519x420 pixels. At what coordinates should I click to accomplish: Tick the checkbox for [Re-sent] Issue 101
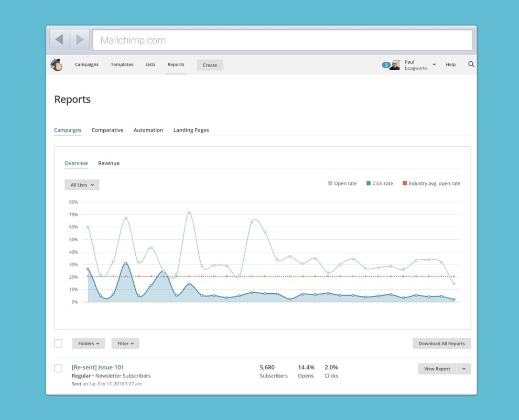click(58, 368)
